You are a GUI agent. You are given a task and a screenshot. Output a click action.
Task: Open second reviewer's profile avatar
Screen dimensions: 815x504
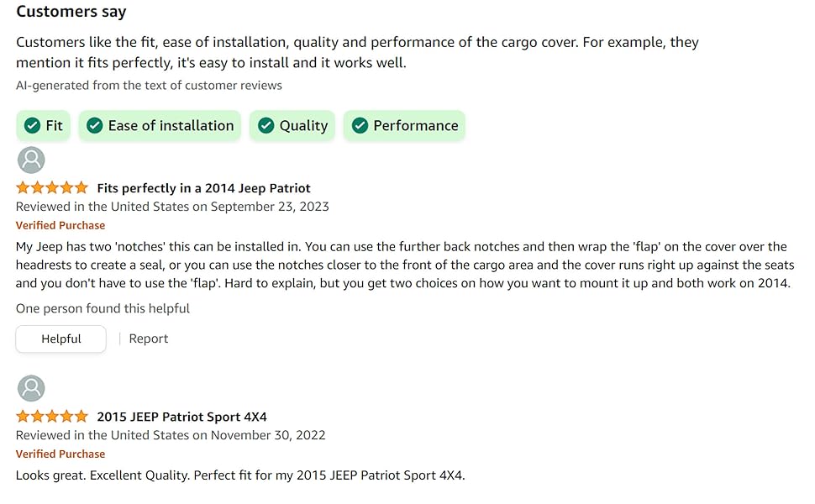pyautogui.click(x=31, y=388)
